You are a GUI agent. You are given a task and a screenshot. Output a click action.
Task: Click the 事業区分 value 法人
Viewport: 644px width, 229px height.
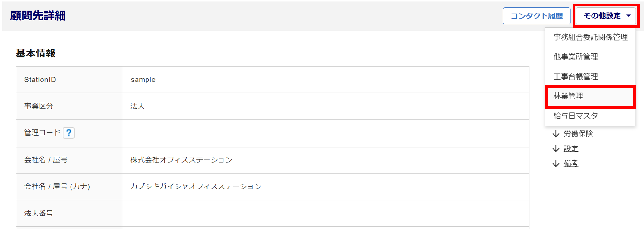point(137,106)
